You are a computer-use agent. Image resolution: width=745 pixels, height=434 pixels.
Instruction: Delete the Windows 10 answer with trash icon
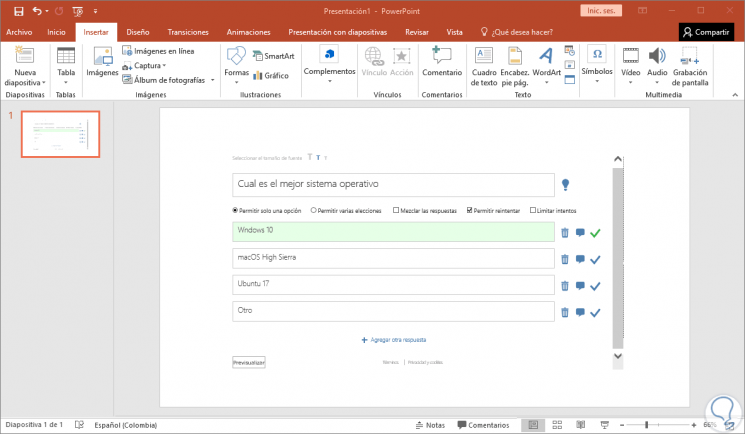pyautogui.click(x=564, y=233)
